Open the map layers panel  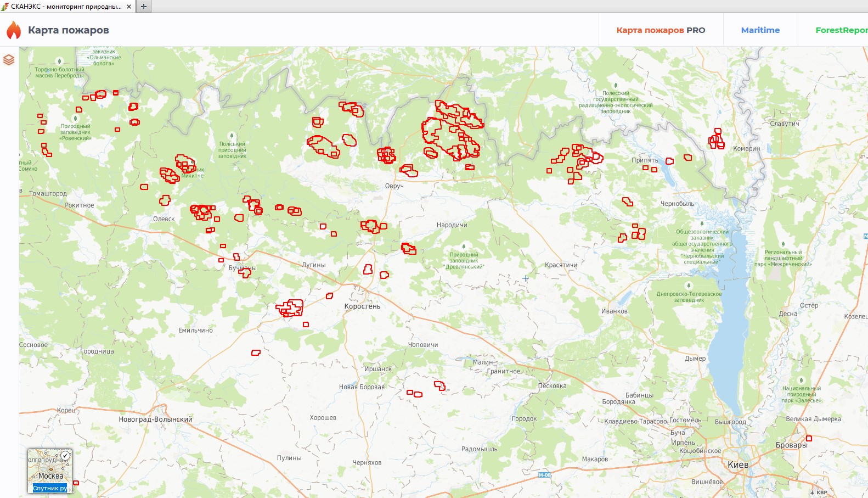[9, 60]
